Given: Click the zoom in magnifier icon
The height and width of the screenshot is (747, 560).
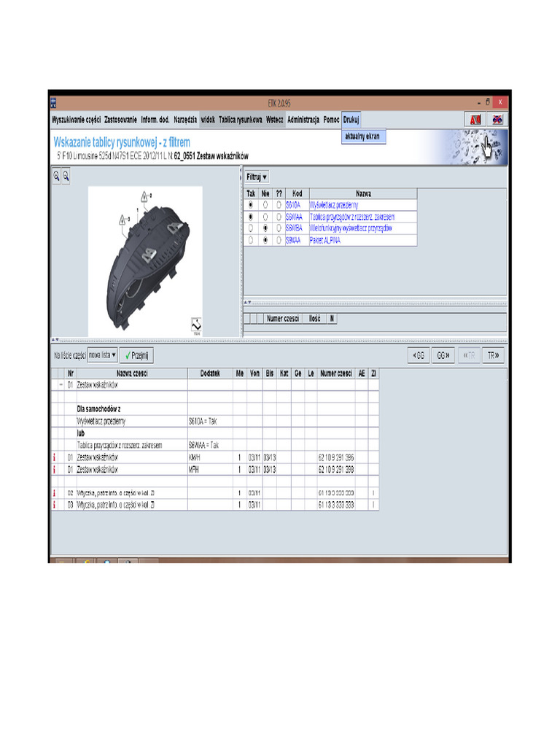Looking at the screenshot, I should pyautogui.click(x=56, y=176).
